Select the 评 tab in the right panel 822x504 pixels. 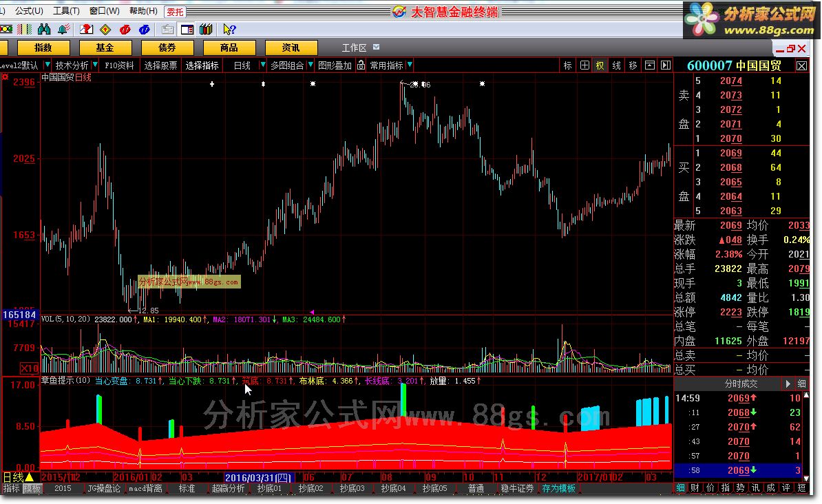coord(786,487)
